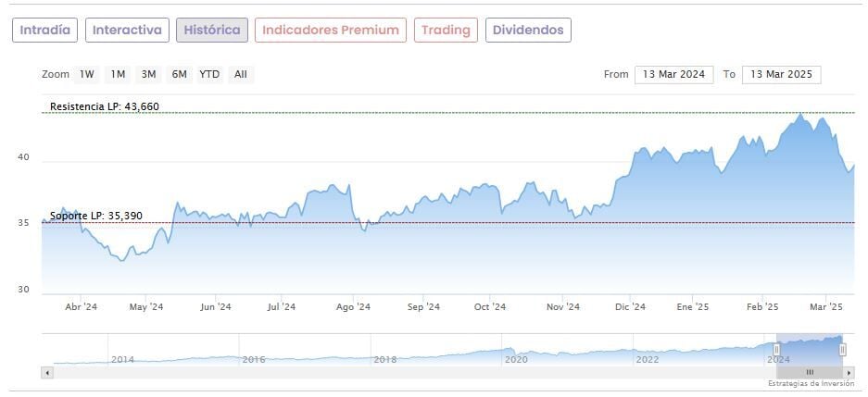Click the From date input field
Screen dimensions: 868x397
pyautogui.click(x=673, y=74)
